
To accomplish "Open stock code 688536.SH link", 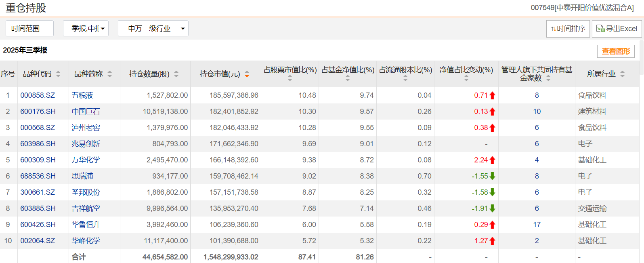I will (x=38, y=176).
